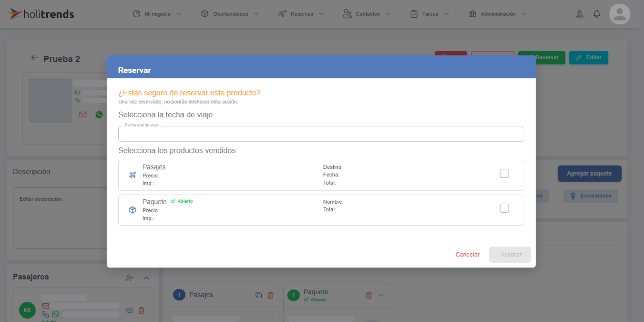Click the Reservas airplane icon

click(282, 14)
